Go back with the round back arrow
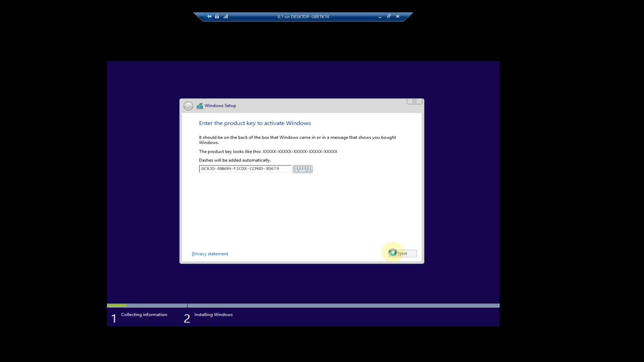This screenshot has width=644, height=362. click(188, 106)
